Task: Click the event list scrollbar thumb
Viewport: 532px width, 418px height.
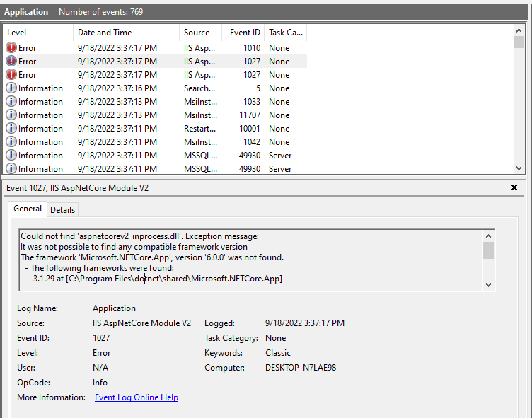Action: click(x=519, y=42)
